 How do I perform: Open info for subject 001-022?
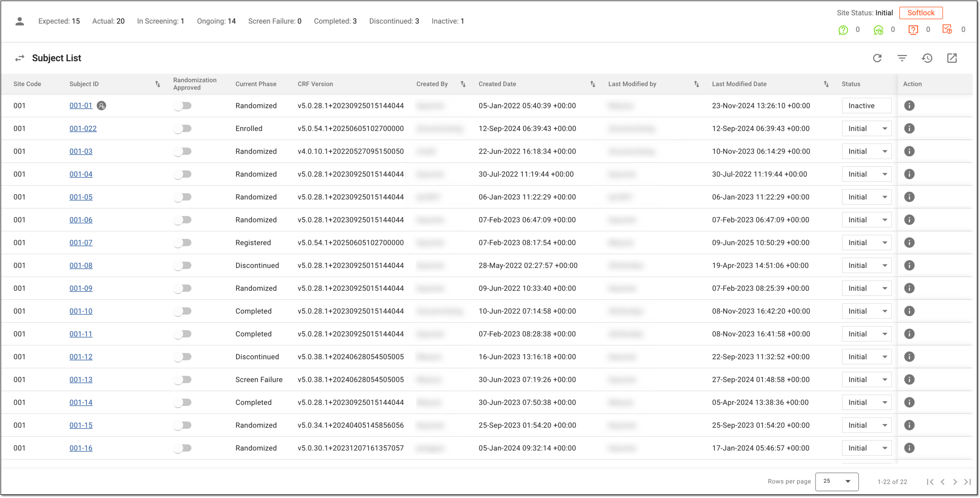pos(909,129)
